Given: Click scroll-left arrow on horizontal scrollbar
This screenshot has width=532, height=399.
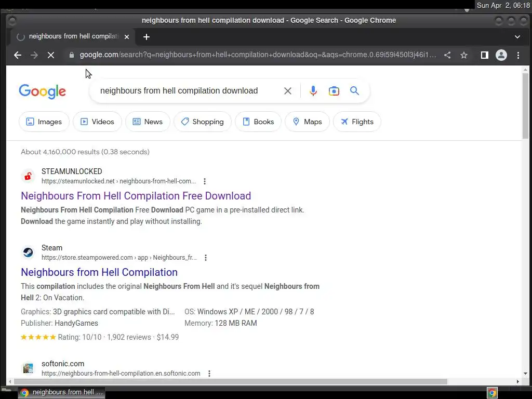Looking at the screenshot, I should tap(9, 382).
